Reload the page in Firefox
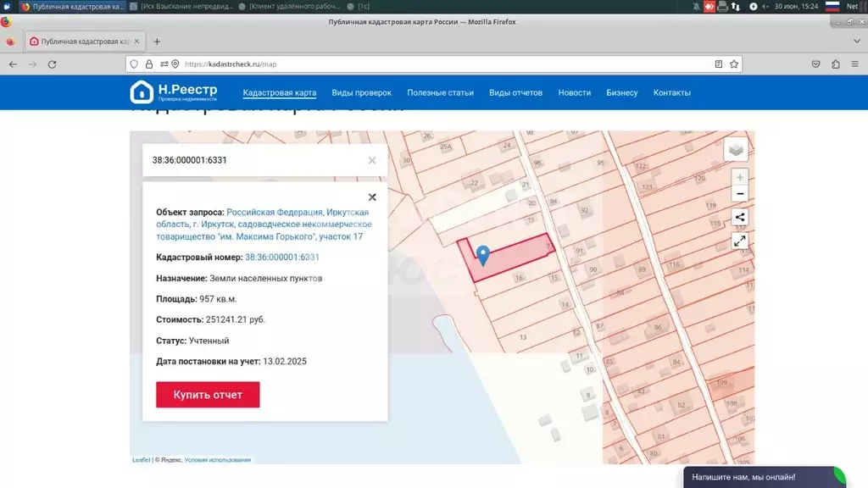The image size is (868, 488). tap(53, 64)
